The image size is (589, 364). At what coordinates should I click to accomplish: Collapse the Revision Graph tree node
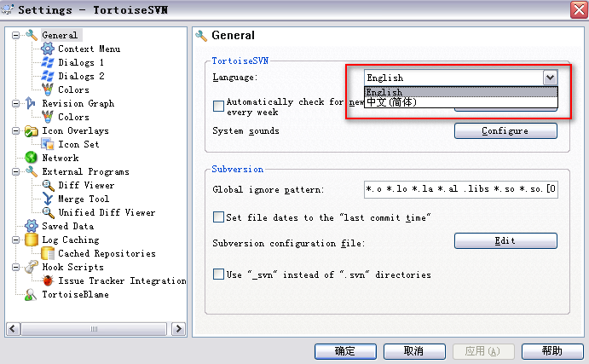point(15,103)
